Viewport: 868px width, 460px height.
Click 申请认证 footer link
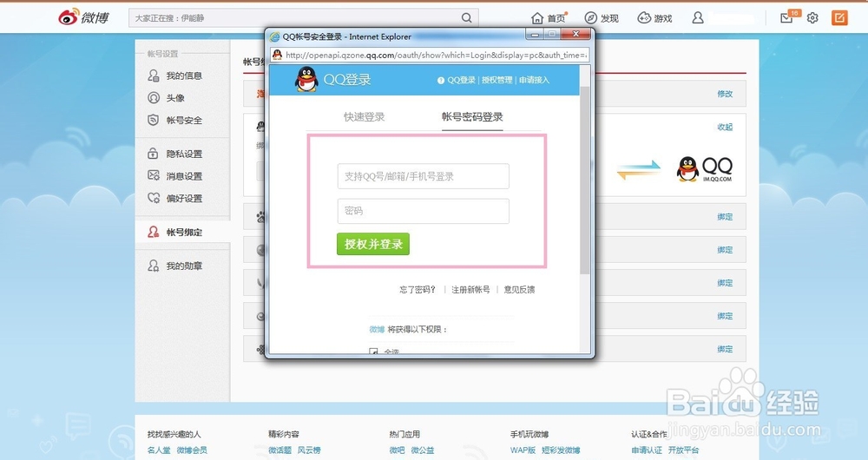click(x=647, y=450)
